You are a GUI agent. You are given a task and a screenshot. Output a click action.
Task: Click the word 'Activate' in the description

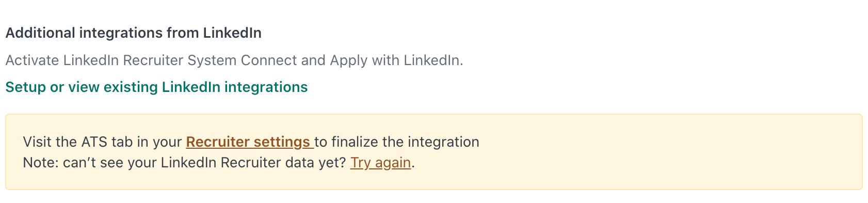pos(32,60)
